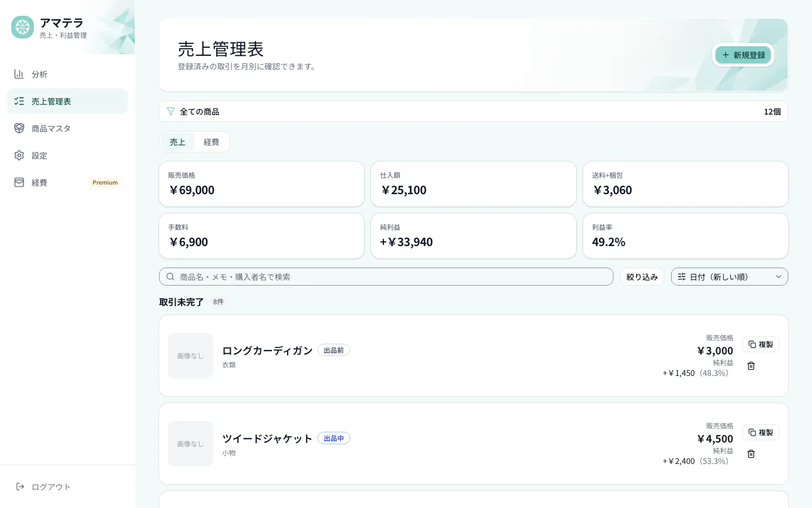Click the 取引未完了 section heading
812x508 pixels.
[x=182, y=302]
